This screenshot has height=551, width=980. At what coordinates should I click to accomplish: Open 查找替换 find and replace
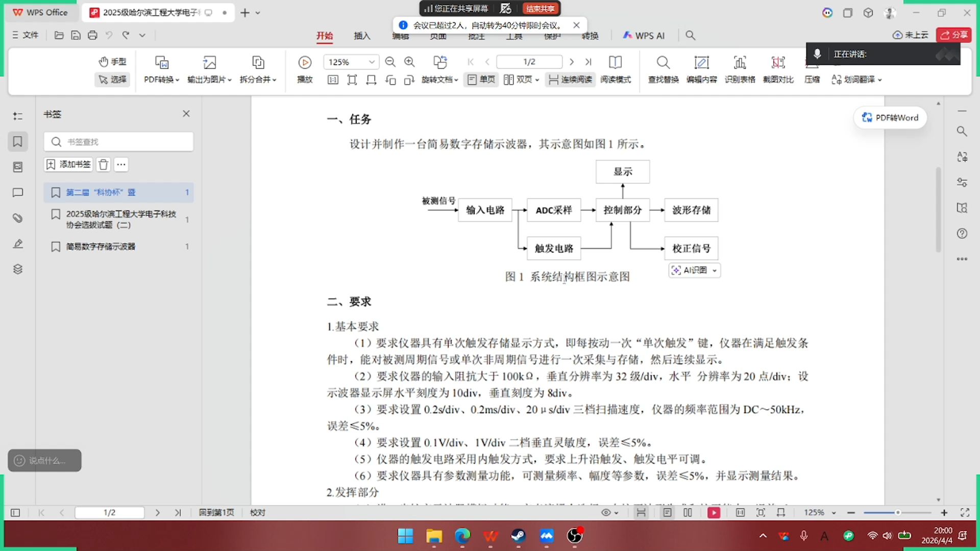[663, 70]
